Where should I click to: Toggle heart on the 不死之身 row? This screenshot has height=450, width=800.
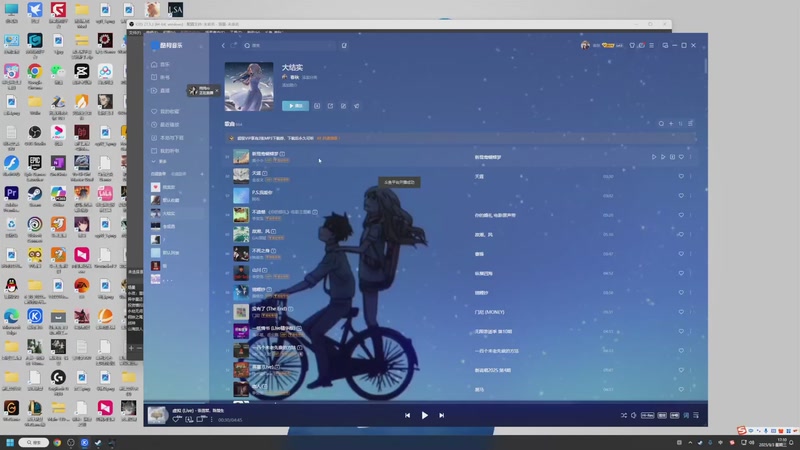pyautogui.click(x=681, y=254)
